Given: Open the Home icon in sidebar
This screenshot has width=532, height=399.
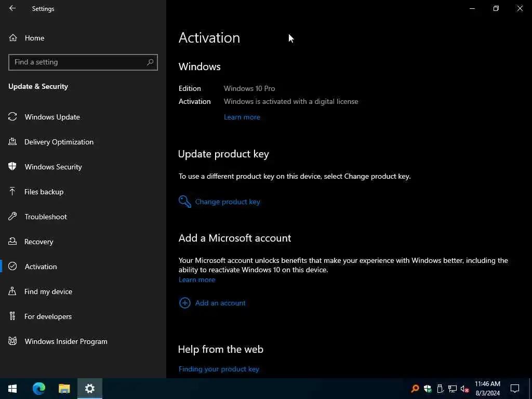Looking at the screenshot, I should click(13, 38).
